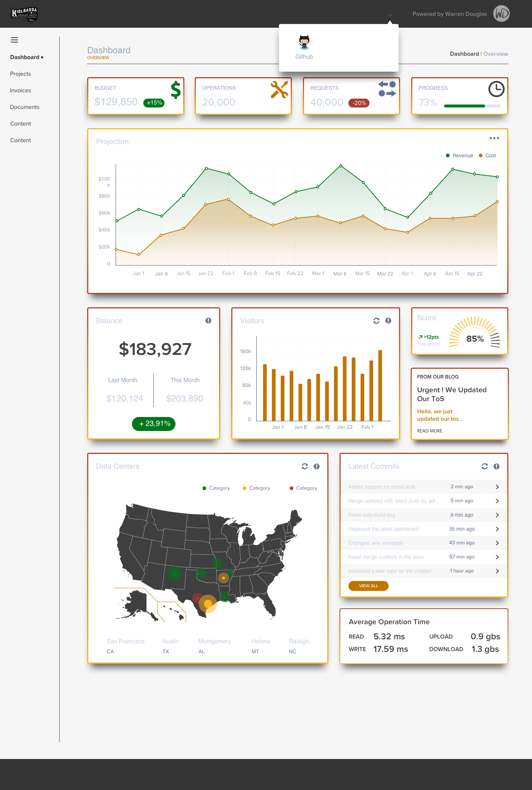
Task: Expand the 'Fixed auto-build bug' commit
Action: coord(497,515)
